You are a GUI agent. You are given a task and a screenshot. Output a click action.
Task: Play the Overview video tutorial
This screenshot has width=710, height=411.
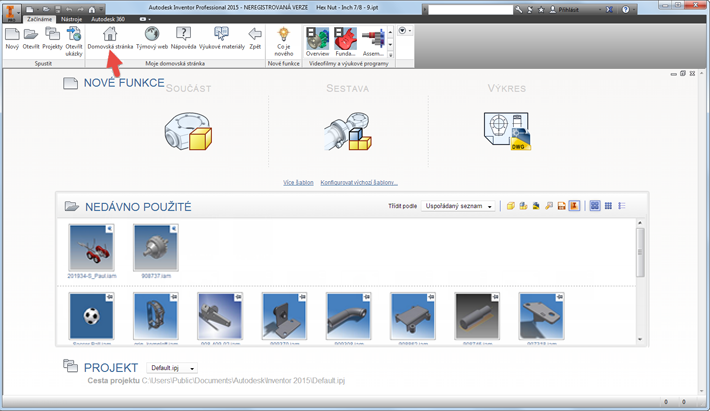[x=317, y=41]
